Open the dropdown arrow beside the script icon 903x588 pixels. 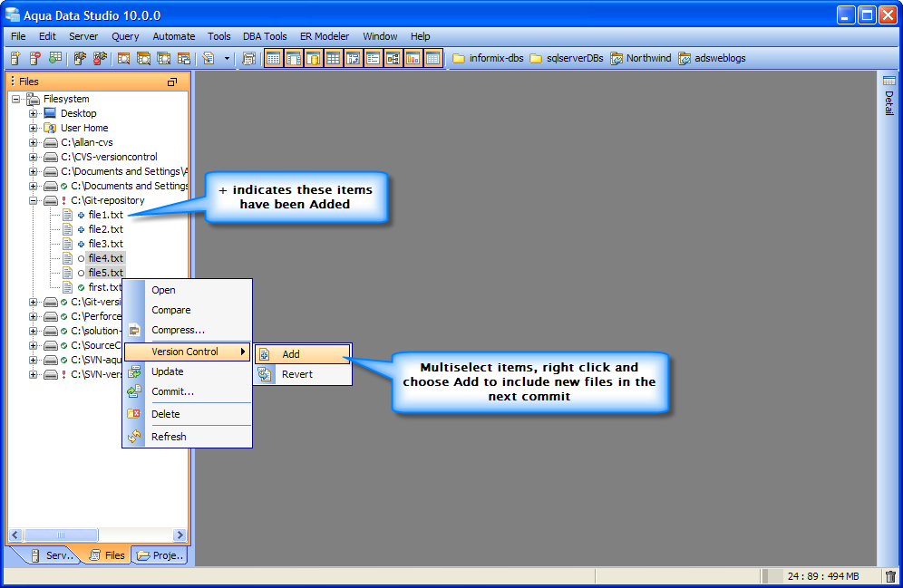pos(227,58)
